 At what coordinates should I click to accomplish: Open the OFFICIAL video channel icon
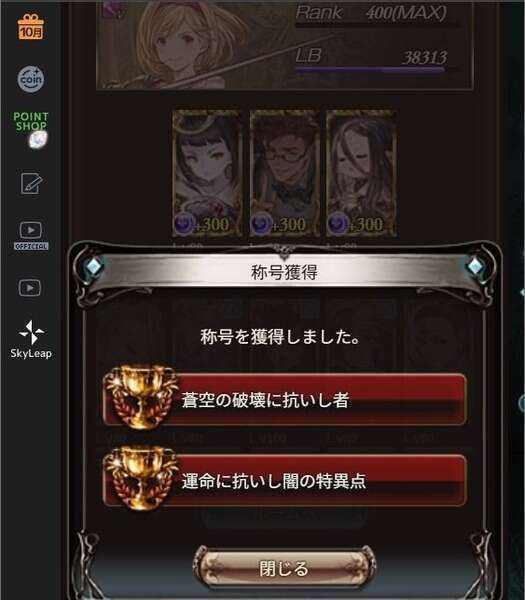[31, 236]
